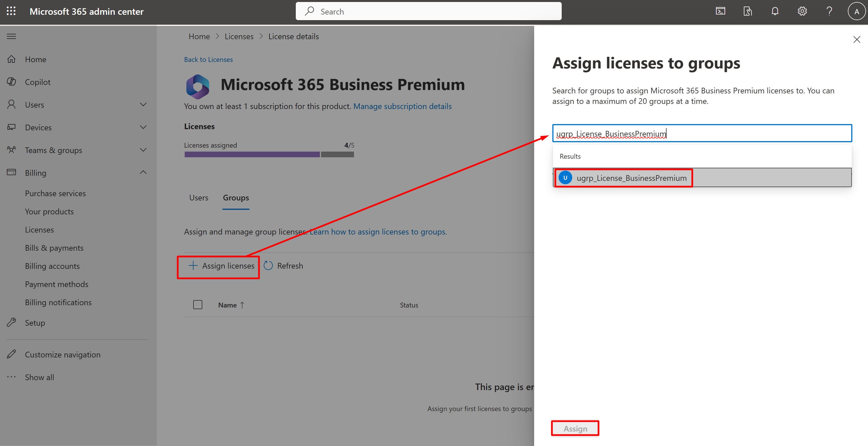The image size is (868, 446).
Task: Open Cloud Shell from the header
Action: 721,11
